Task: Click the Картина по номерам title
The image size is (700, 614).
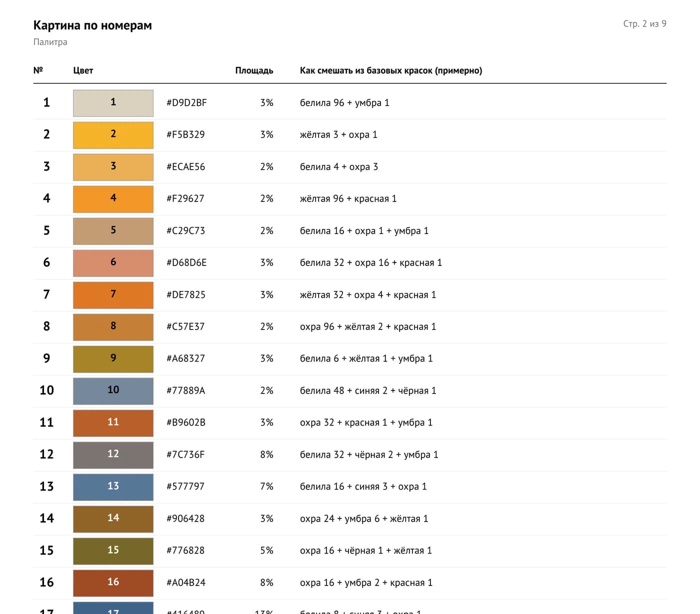Action: [x=92, y=25]
